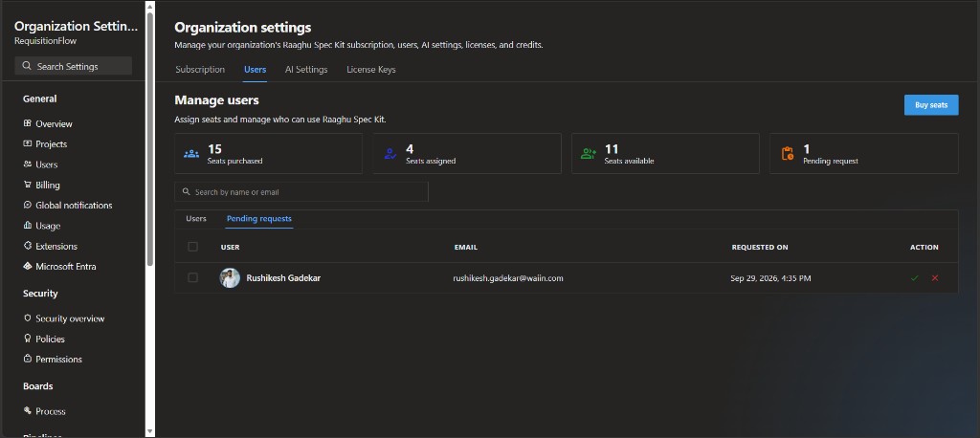
Task: Click the search magnifier icon in Search Settings
Action: click(x=27, y=66)
